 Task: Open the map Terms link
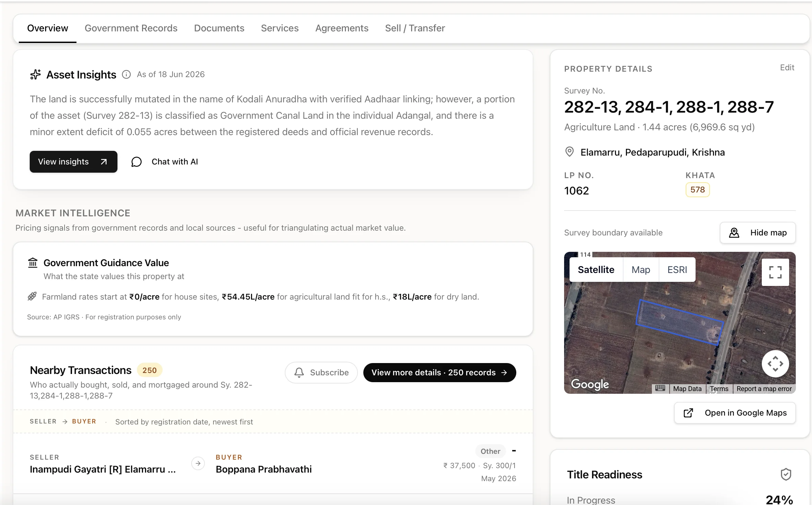pyautogui.click(x=719, y=389)
